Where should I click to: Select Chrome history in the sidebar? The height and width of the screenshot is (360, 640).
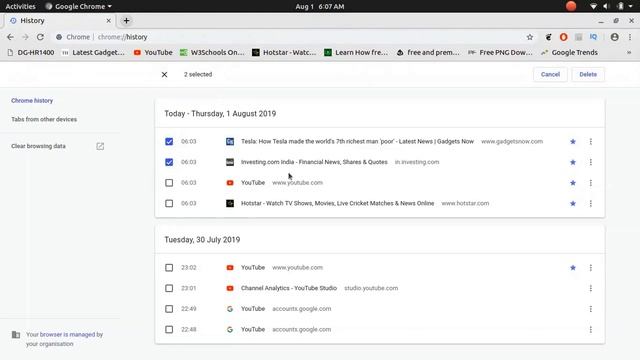coord(32,100)
